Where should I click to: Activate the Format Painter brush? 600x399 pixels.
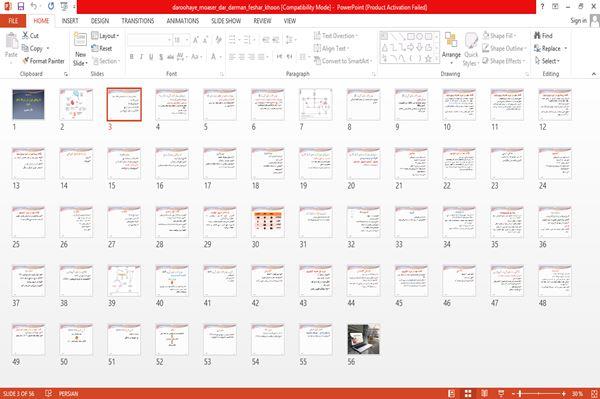[43, 61]
